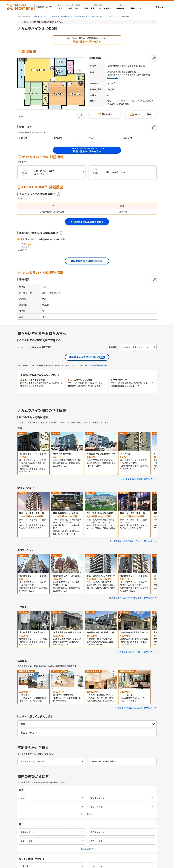Expand もっと見る under 買う property types
The width and height of the screenshot is (174, 868).
tap(87, 848)
